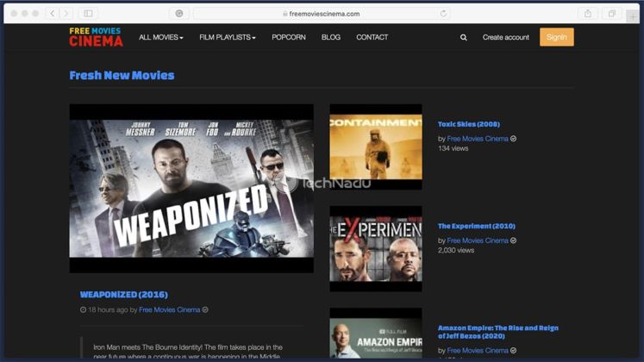Open the Amazon Empire movie thumbnail
This screenshot has height=362, width=644.
[376, 334]
